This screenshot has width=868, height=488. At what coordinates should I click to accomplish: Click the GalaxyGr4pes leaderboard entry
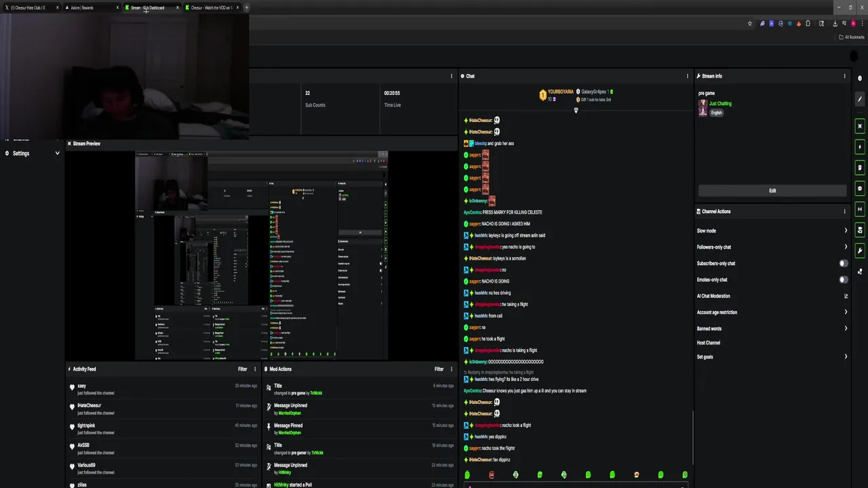[595, 91]
